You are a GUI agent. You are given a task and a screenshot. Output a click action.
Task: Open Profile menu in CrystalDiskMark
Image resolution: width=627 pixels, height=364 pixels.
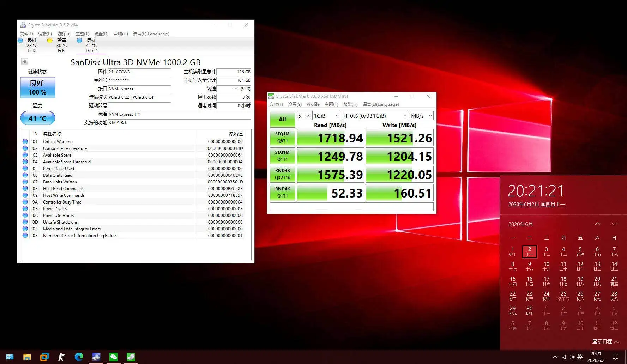pos(313,104)
